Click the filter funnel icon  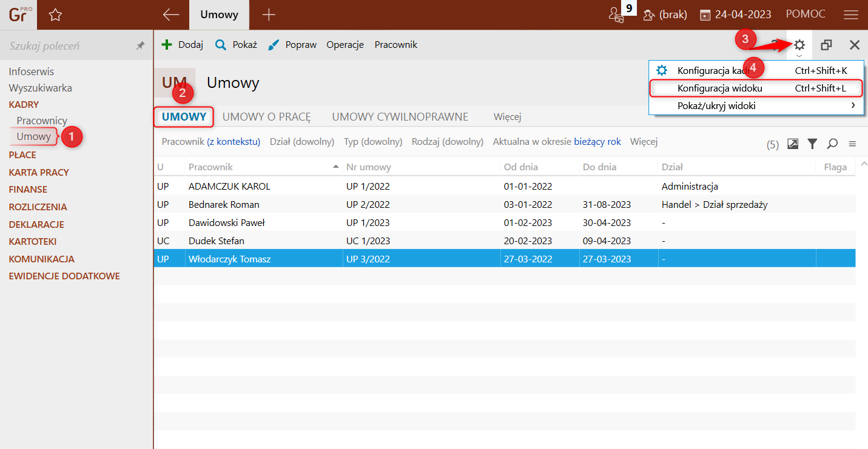tap(812, 144)
